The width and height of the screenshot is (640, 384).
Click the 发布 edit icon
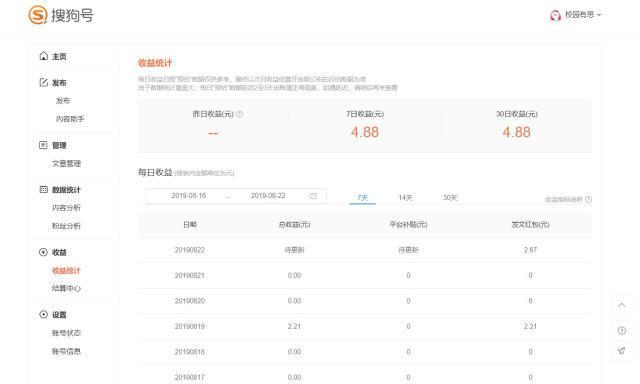tap(43, 82)
